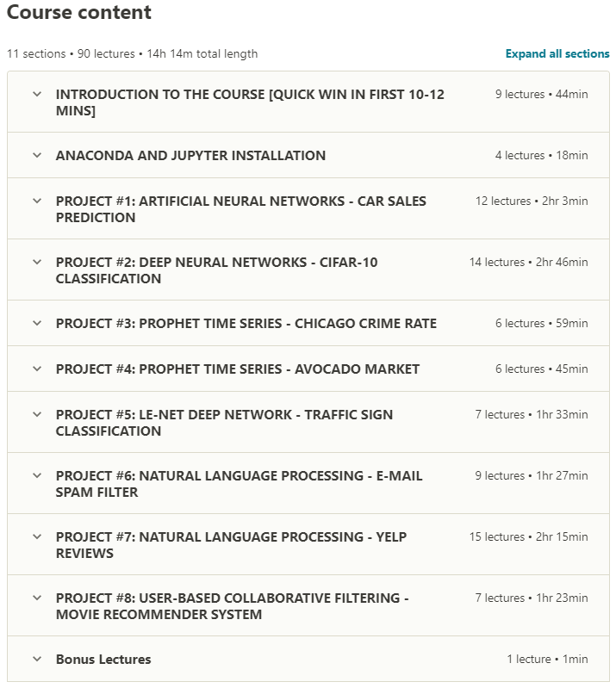The height and width of the screenshot is (688, 616).
Task: Click the '14 lectures • 2hr 46min' label
Action: click(x=528, y=262)
